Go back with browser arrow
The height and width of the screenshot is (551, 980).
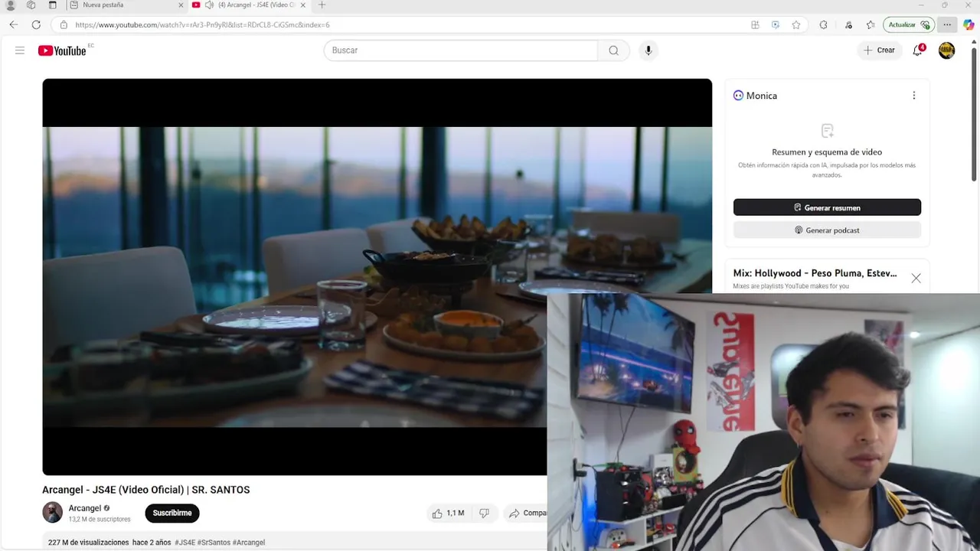(14, 24)
